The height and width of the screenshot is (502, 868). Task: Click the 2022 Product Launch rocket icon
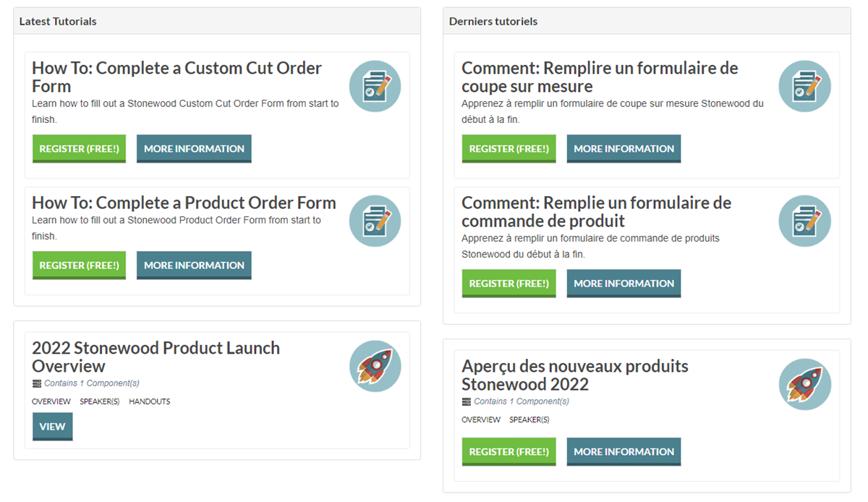coord(375,366)
